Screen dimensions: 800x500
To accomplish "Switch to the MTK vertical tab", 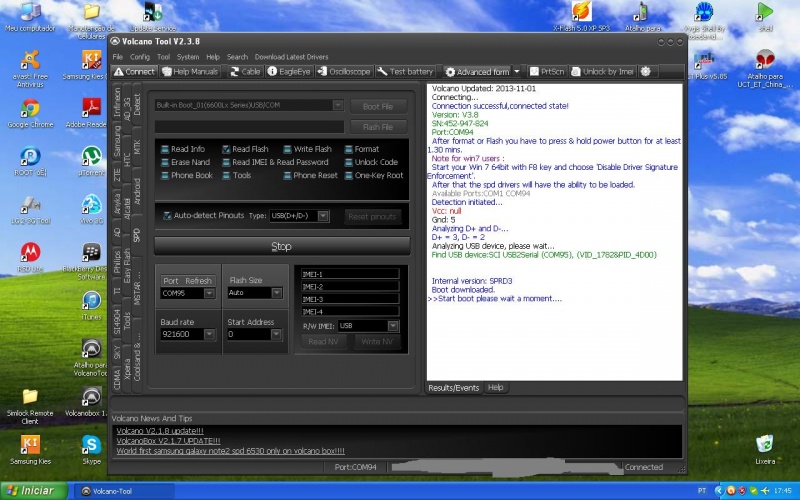I will (x=137, y=147).
